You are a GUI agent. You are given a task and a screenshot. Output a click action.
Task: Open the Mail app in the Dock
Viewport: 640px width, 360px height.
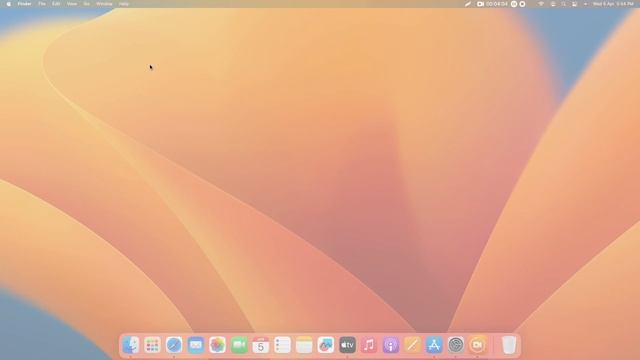pos(196,345)
